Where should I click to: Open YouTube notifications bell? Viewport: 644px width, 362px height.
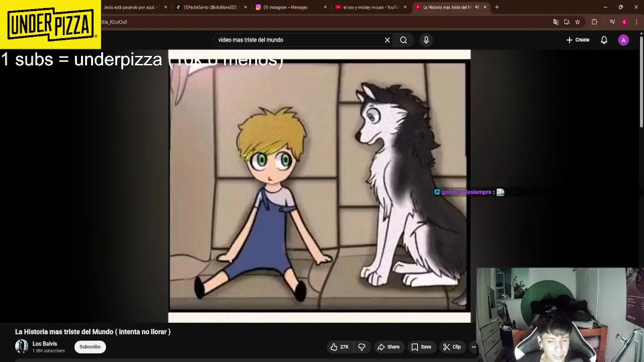604,40
